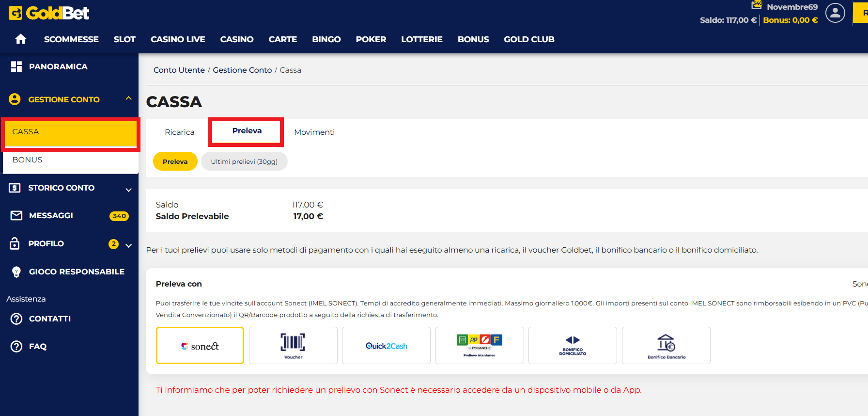Open the Movimenti tab
Screen dimensions: 868x416
pyautogui.click(x=314, y=132)
